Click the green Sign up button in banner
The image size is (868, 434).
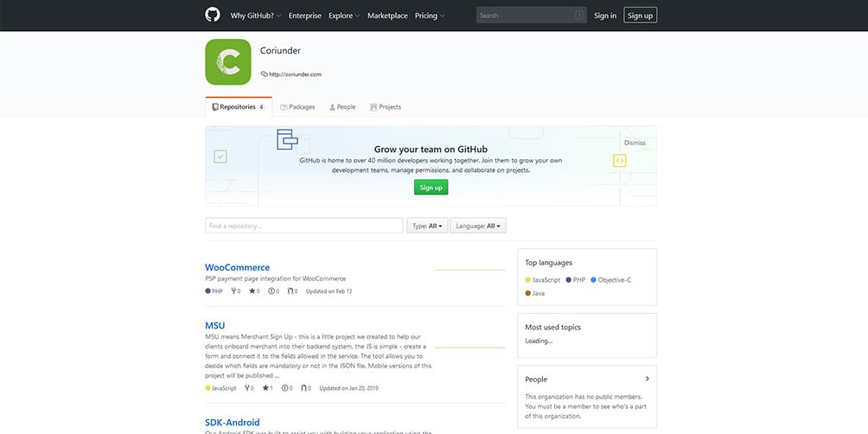431,187
